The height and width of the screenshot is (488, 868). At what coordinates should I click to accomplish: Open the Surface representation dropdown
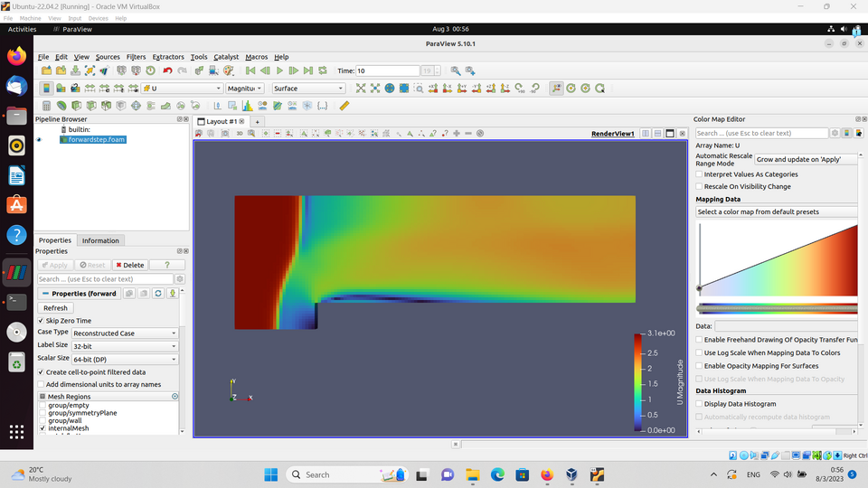click(308, 89)
